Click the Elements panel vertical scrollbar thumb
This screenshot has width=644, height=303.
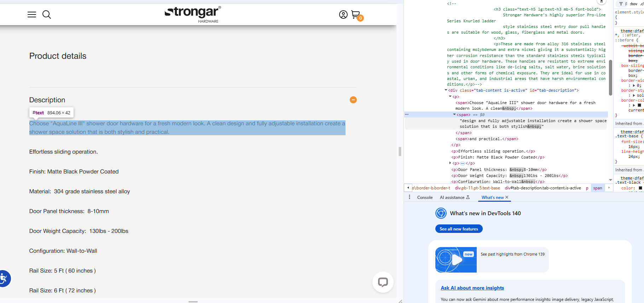(610, 78)
